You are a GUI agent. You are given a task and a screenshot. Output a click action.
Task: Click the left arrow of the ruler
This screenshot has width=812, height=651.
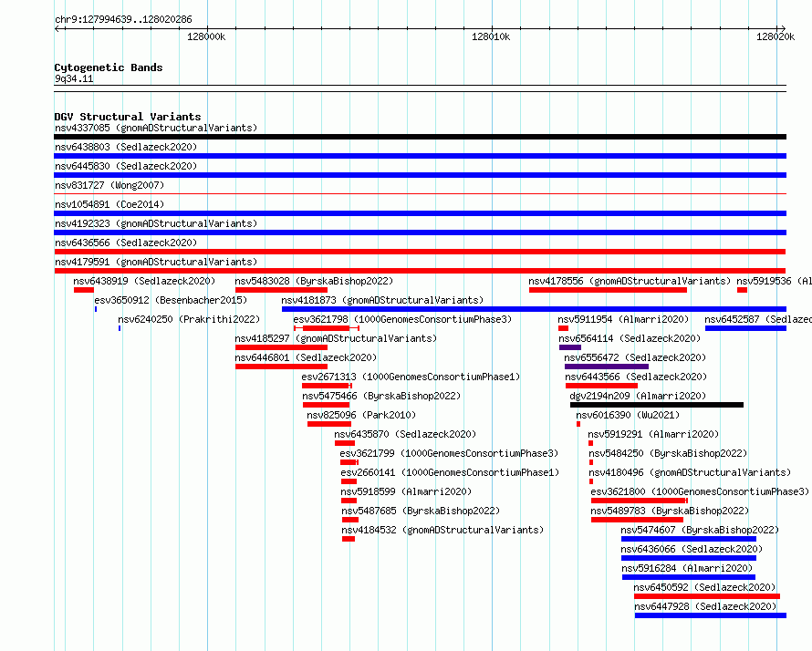(x=57, y=28)
